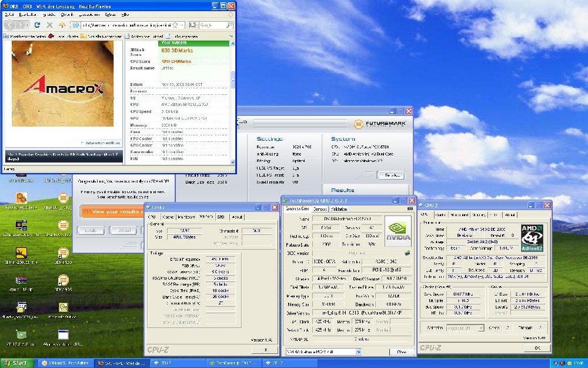Open the address bar history dropdown arrow

182,25
